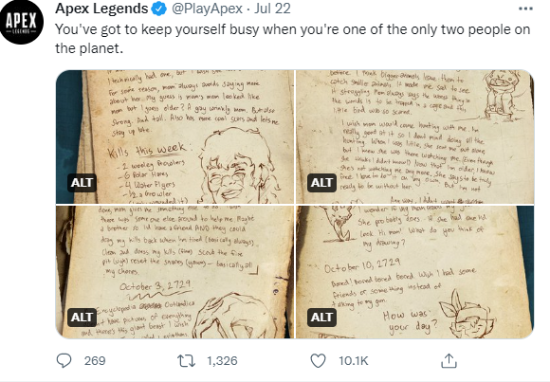Open the Jul 22 tweet timestamp
The width and height of the screenshot is (550, 382).
(273, 8)
